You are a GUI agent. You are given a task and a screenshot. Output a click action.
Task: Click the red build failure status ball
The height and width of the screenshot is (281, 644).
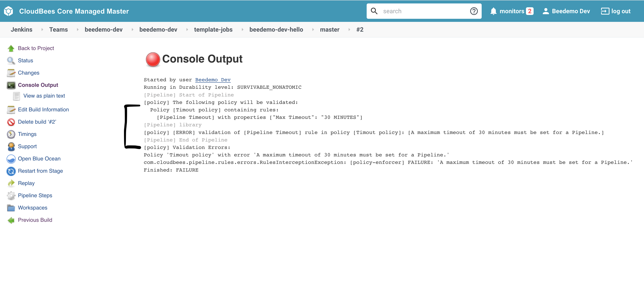pos(153,59)
